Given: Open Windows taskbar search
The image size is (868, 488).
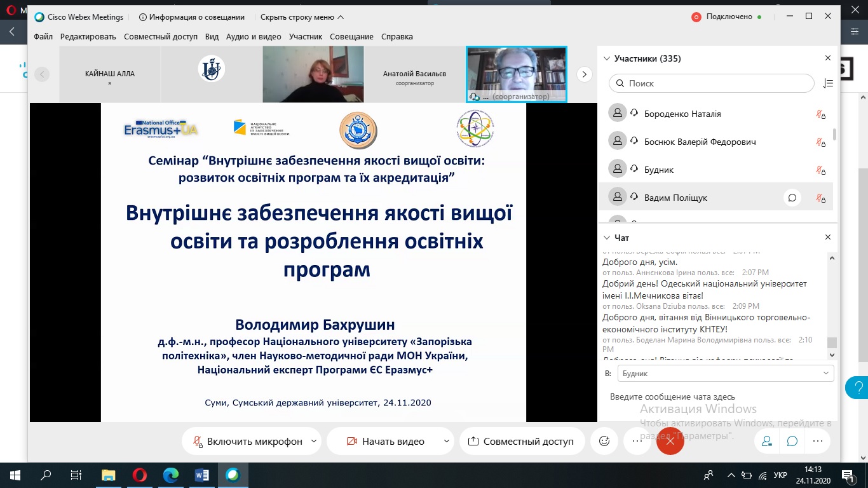Looking at the screenshot, I should pyautogui.click(x=46, y=475).
